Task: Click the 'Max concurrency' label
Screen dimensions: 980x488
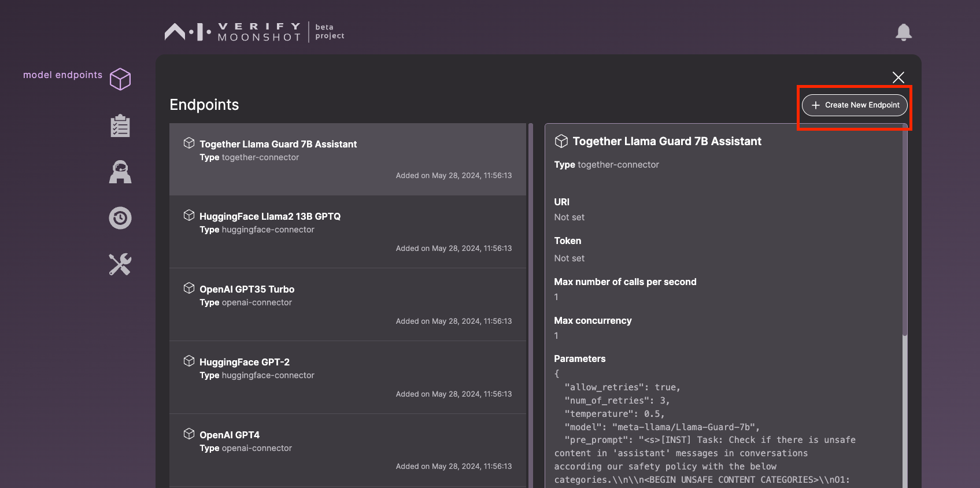Action: [593, 321]
